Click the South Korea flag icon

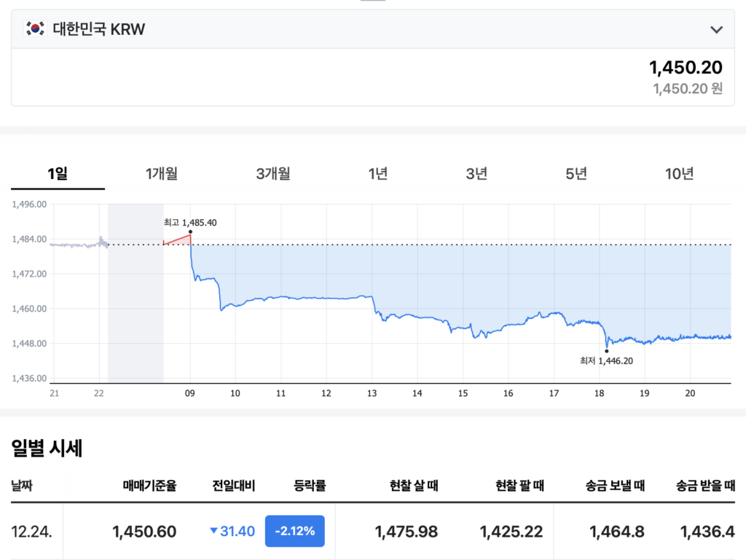(34, 29)
